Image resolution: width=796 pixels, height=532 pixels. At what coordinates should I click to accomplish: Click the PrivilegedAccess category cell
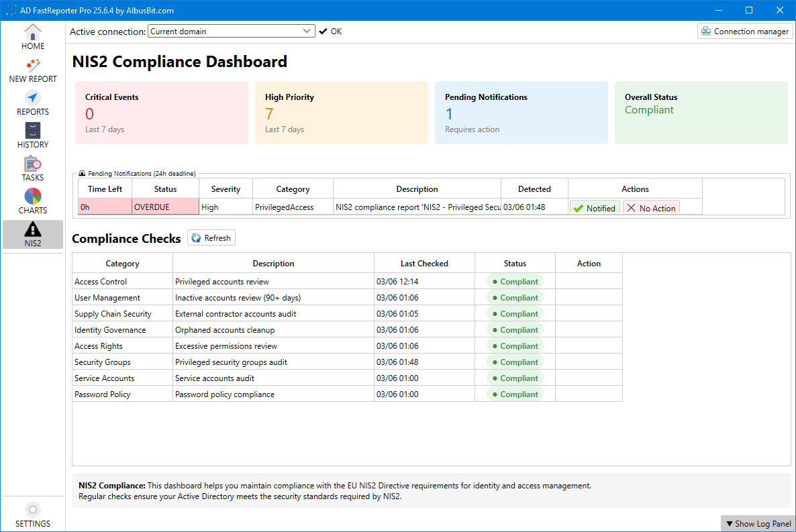(x=293, y=207)
